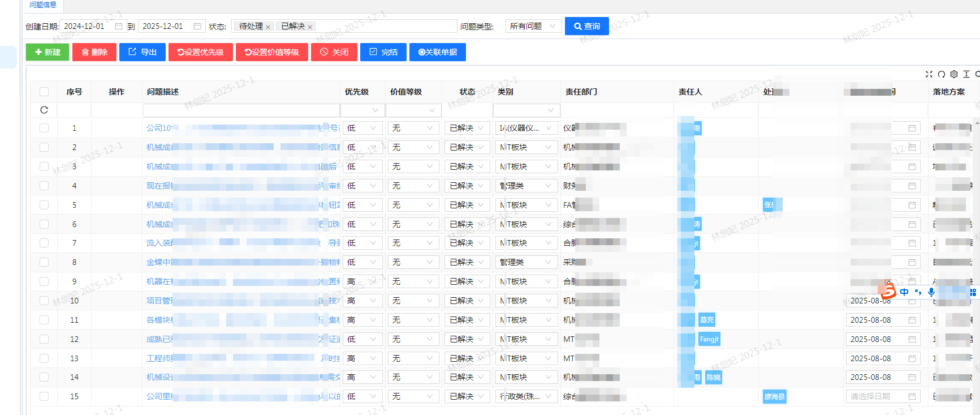Open row 1 priority 低 dropdown
The width and height of the screenshot is (980, 415).
[x=362, y=128]
